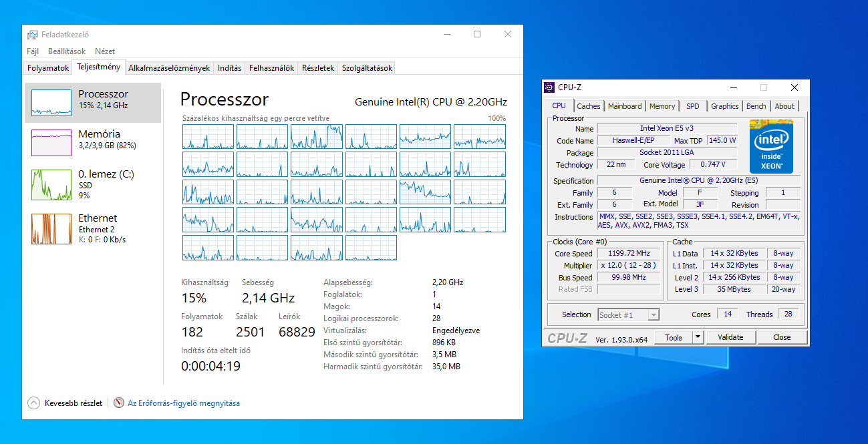Open the Graphics tab in CPU-Z
This screenshot has width=868, height=444.
click(725, 106)
